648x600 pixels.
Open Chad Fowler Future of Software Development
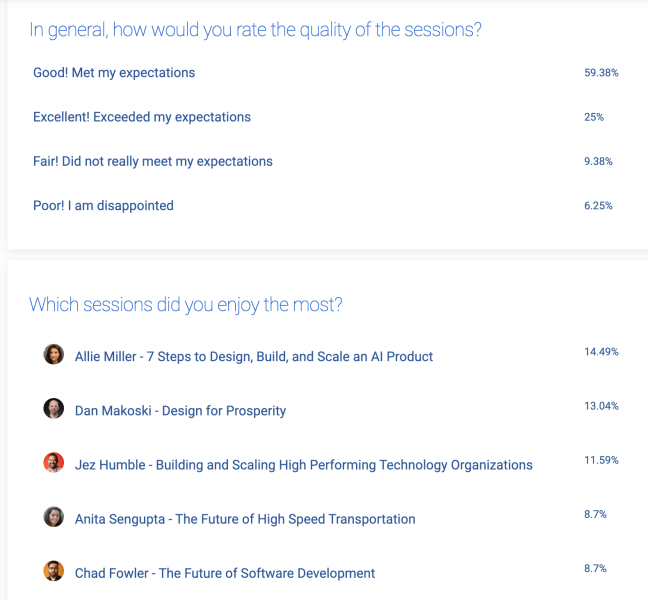(225, 573)
